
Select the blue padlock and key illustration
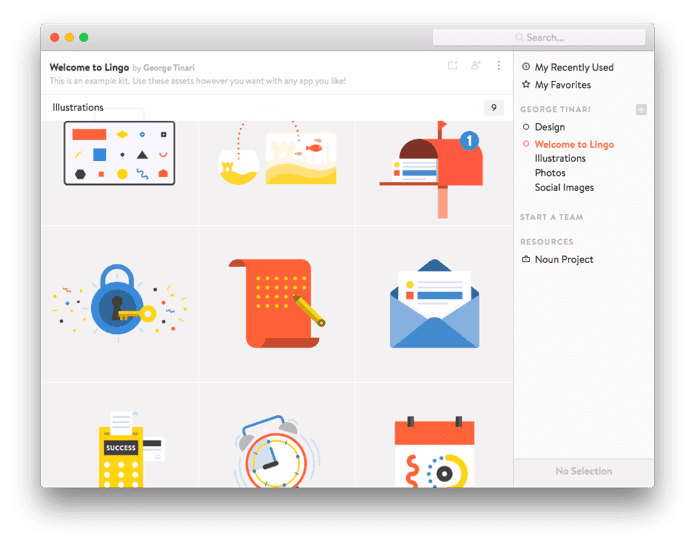(119, 303)
